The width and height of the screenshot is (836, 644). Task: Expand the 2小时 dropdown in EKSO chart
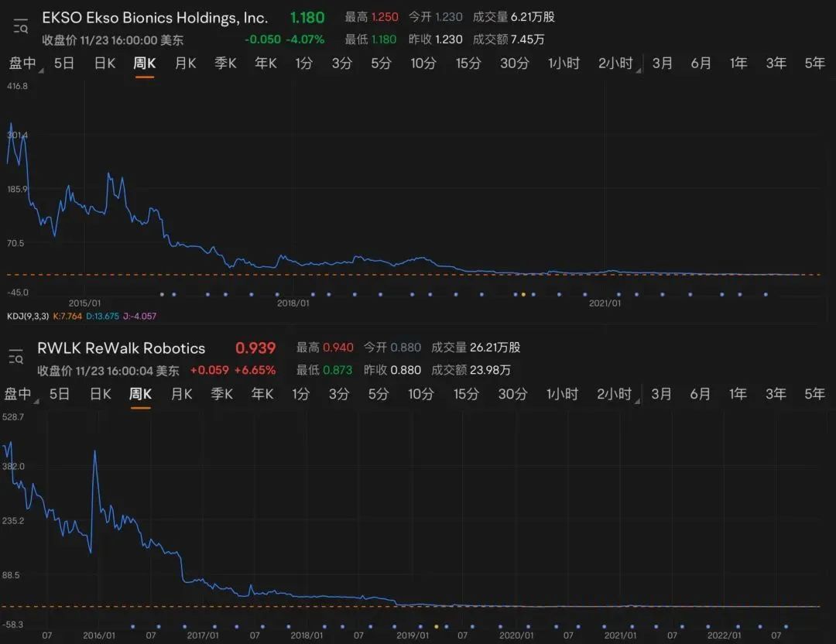(x=618, y=63)
